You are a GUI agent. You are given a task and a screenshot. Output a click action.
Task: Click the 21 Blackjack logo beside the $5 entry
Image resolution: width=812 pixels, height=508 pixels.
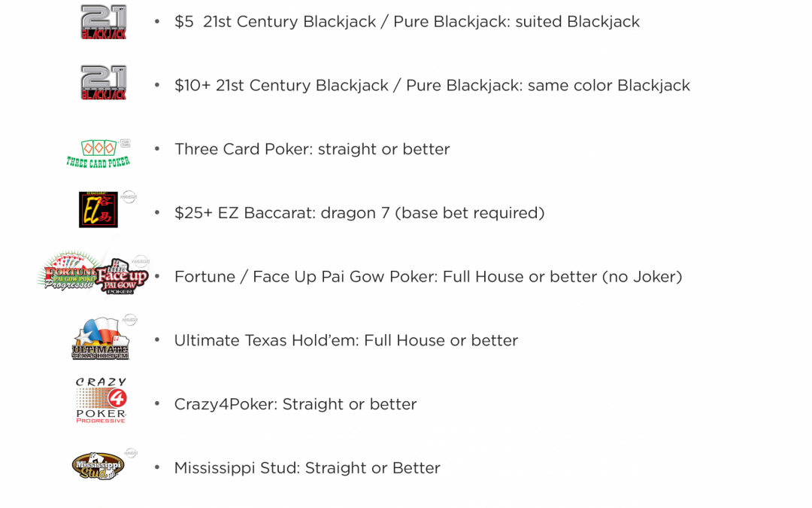[104, 22]
